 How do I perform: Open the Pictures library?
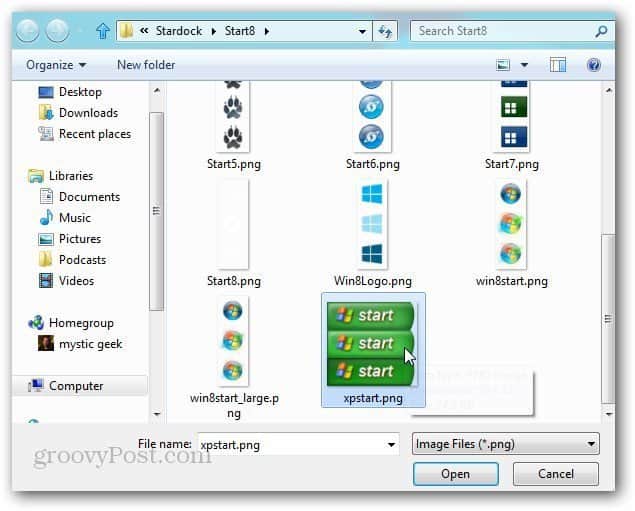click(69, 239)
